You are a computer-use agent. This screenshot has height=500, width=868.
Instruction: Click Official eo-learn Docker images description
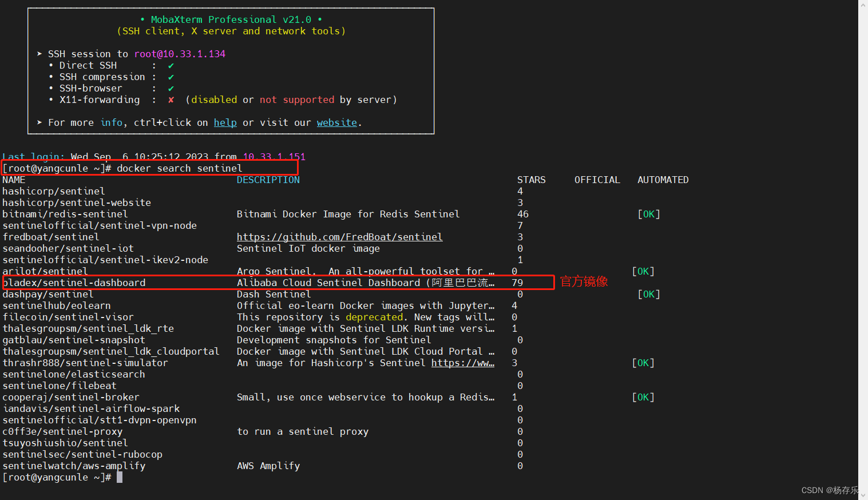tap(366, 305)
